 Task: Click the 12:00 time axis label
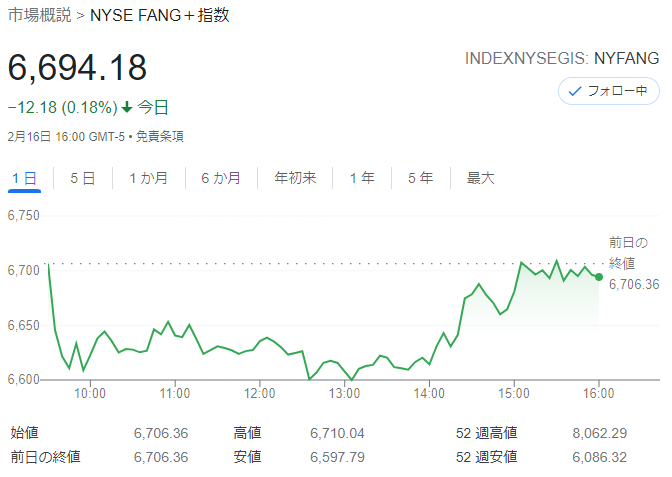[x=260, y=393]
